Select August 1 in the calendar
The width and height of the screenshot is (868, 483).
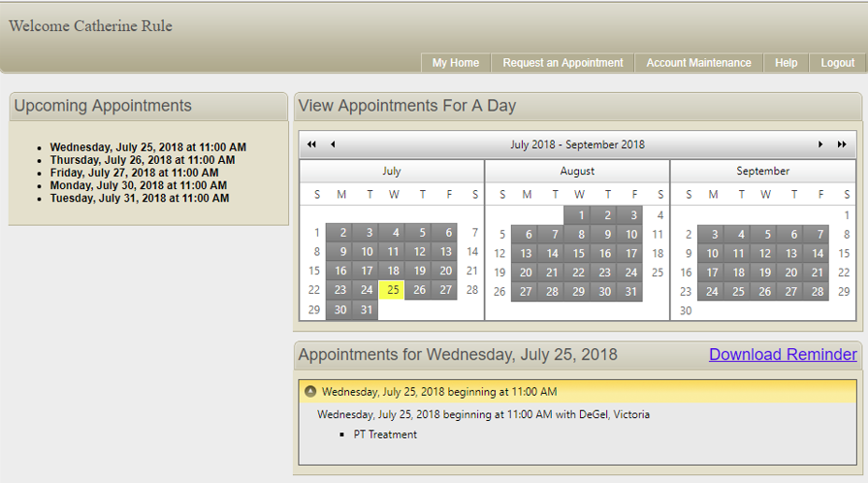579,215
